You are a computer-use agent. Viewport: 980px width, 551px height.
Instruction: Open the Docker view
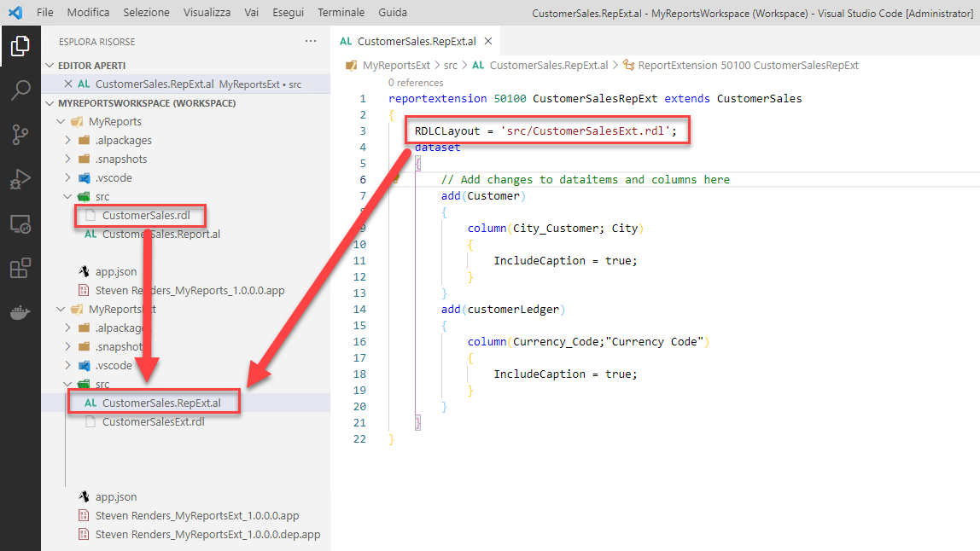pos(20,312)
